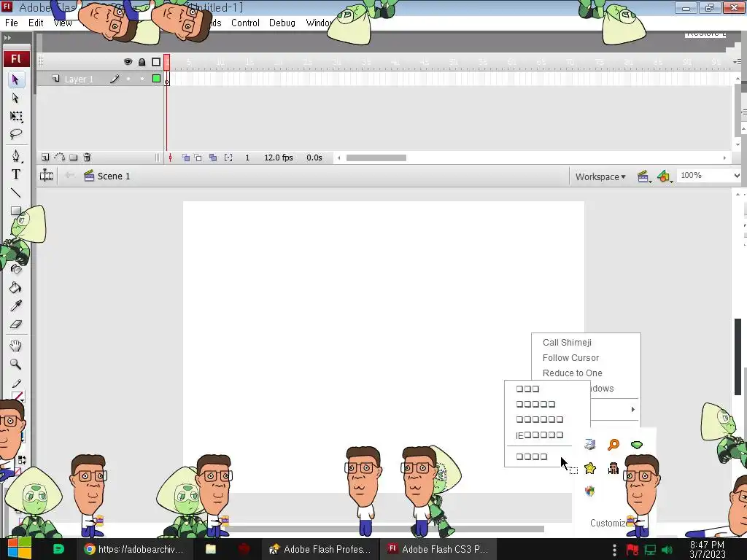The image size is (747, 560).
Task: Click the Windows security shield tray icon
Action: [589, 491]
